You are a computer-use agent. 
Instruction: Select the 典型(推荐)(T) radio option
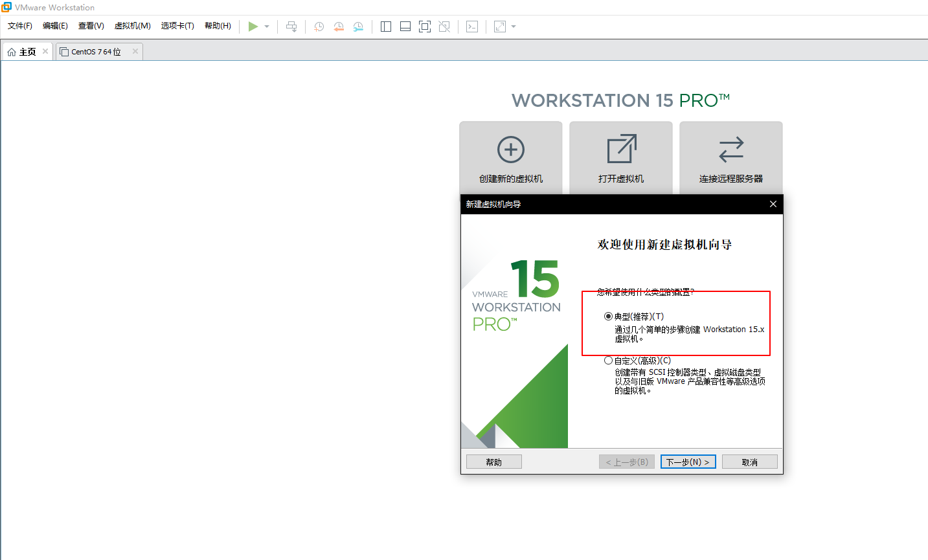[x=608, y=317]
